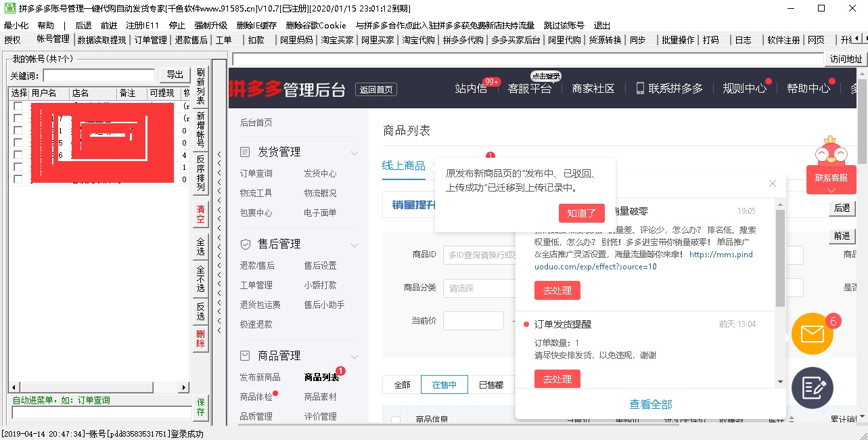This screenshot has width=868, height=440.
Task: Click the red 删除 button
Action: pyautogui.click(x=200, y=339)
